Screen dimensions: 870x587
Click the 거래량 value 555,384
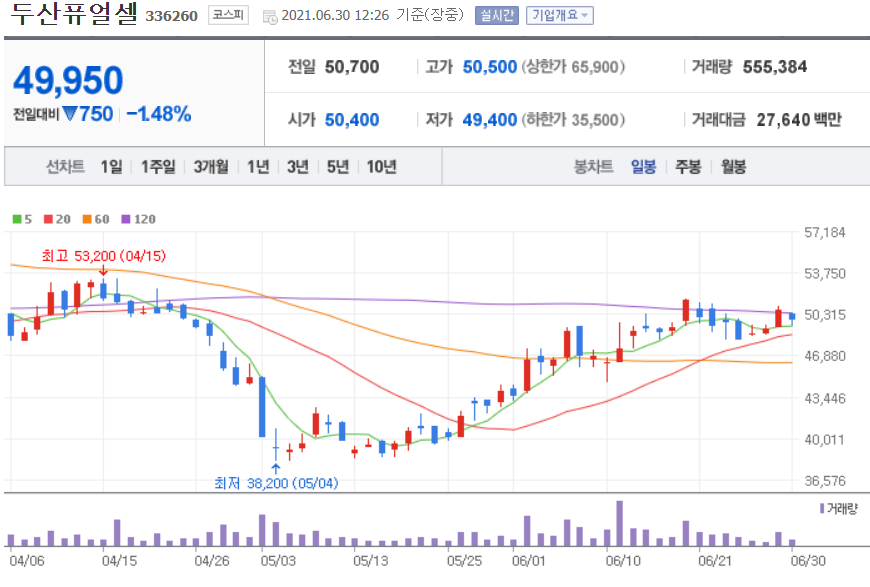pyautogui.click(x=775, y=67)
